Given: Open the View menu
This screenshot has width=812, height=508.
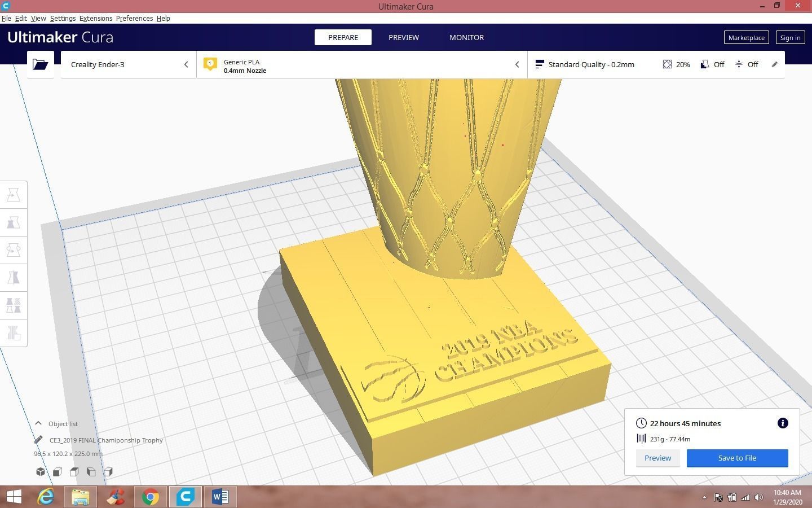Looking at the screenshot, I should point(38,18).
